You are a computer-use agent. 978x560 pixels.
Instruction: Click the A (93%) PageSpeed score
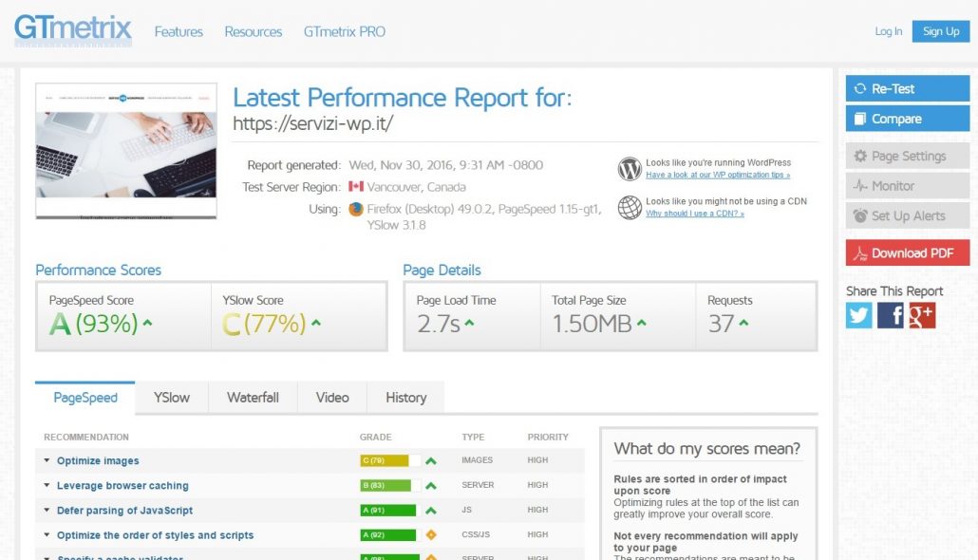point(94,324)
